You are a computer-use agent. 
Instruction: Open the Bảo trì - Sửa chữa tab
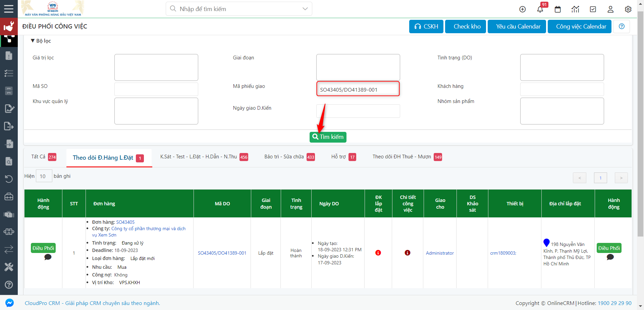click(289, 157)
